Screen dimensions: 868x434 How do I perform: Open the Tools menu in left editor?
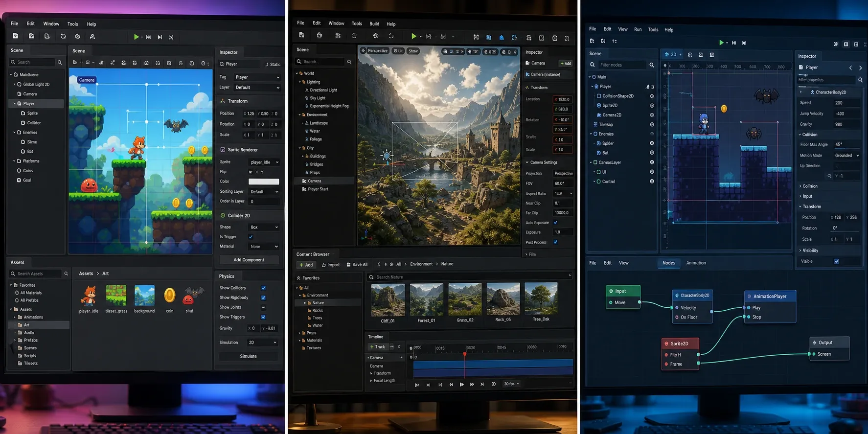[73, 24]
